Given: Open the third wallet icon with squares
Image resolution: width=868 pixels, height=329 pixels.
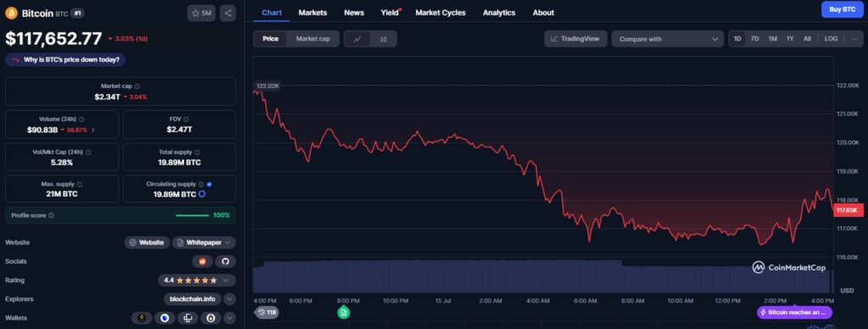Looking at the screenshot, I should 187,318.
